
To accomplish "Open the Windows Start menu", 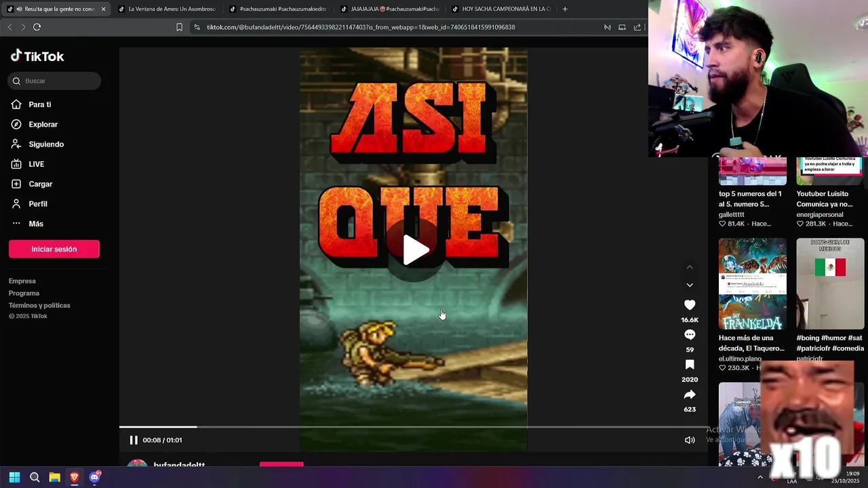I will (x=14, y=477).
